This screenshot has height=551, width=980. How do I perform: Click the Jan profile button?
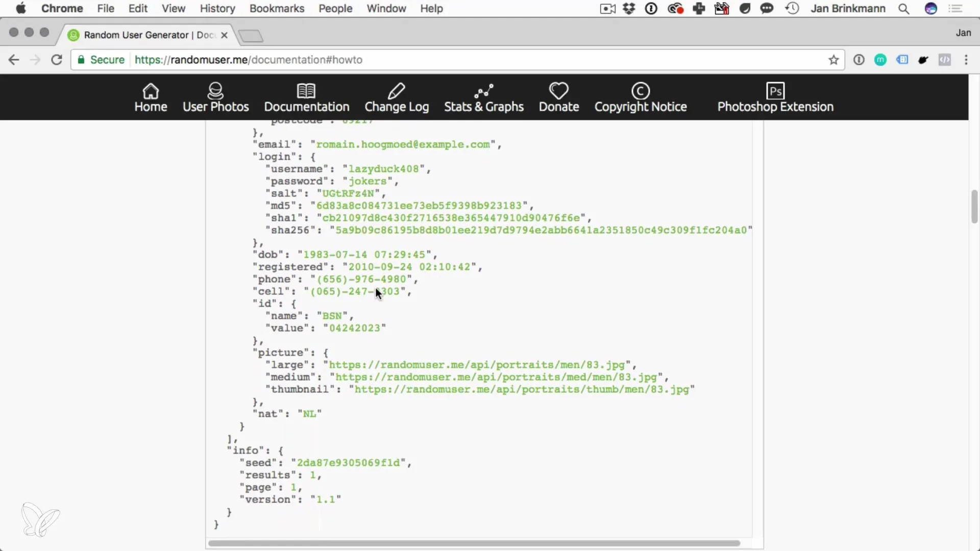[x=963, y=33]
